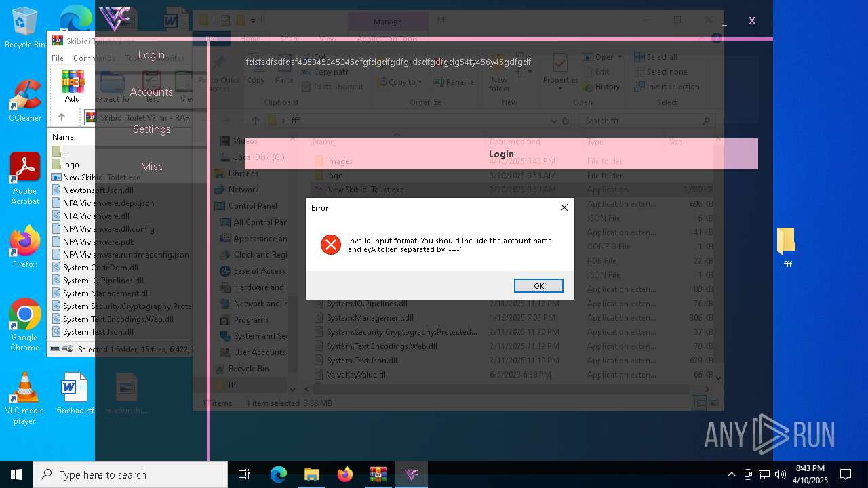Open Microsoft Edge from taskbar
868x488 pixels.
click(x=279, y=474)
